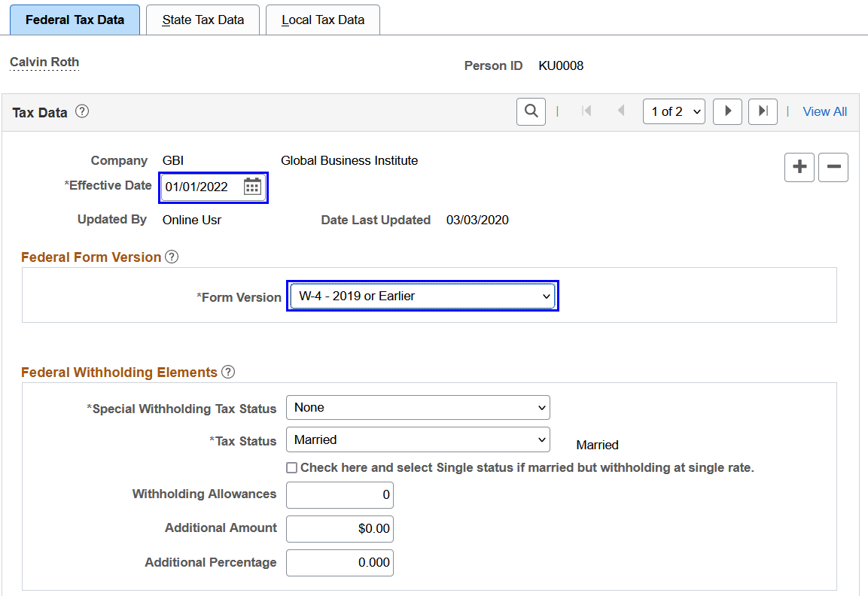Add a new row with plus button
868x596 pixels.
[799, 167]
